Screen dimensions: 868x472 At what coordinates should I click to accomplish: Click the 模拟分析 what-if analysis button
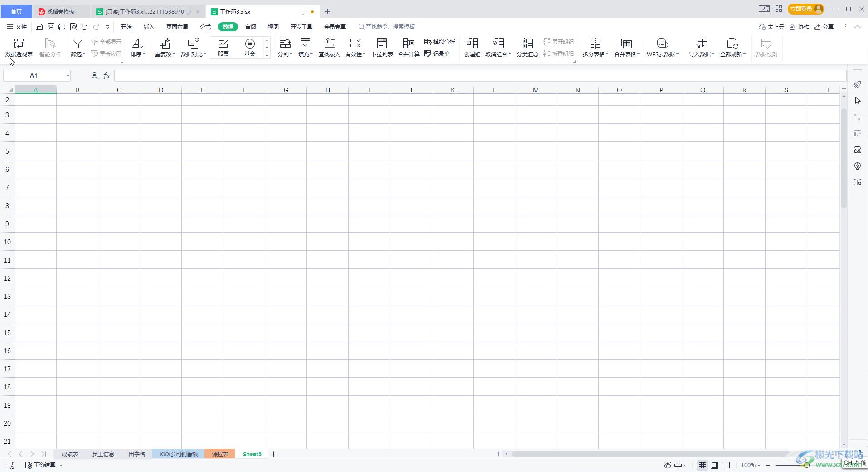440,42
